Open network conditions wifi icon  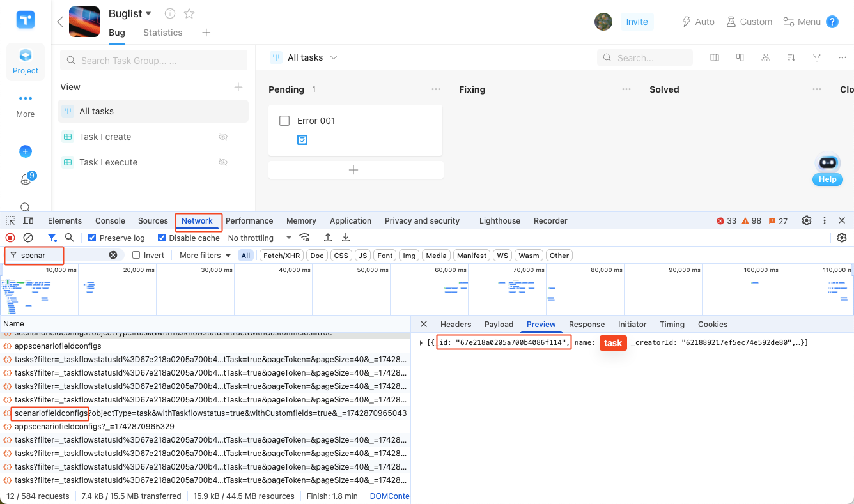click(x=305, y=238)
